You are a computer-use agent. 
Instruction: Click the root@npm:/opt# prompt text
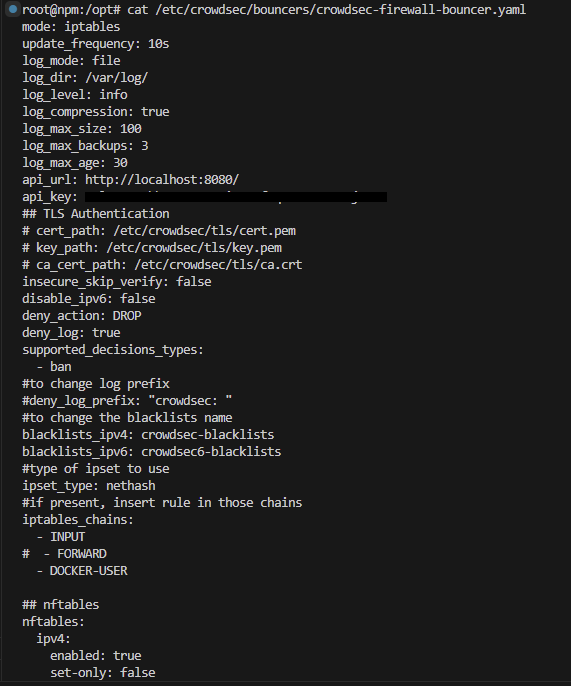pos(71,10)
